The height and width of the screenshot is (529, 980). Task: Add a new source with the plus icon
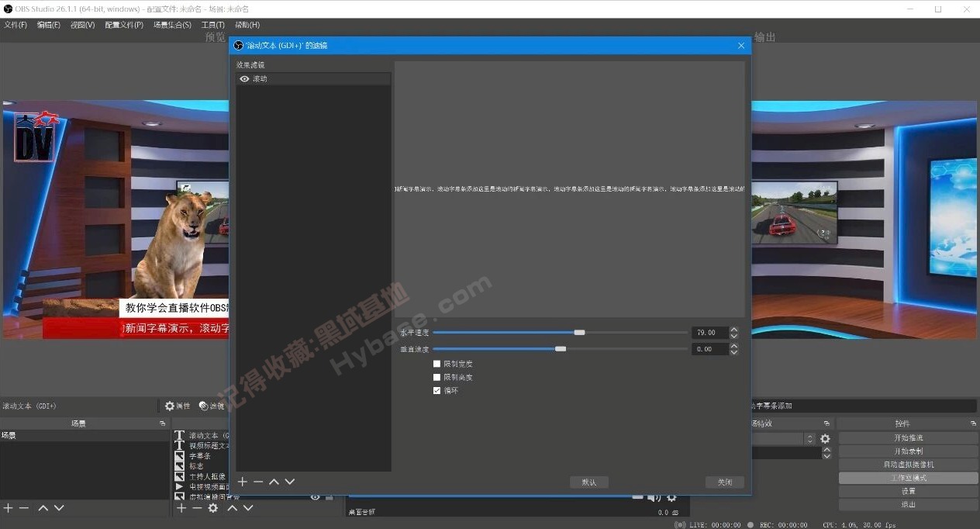coord(181,508)
